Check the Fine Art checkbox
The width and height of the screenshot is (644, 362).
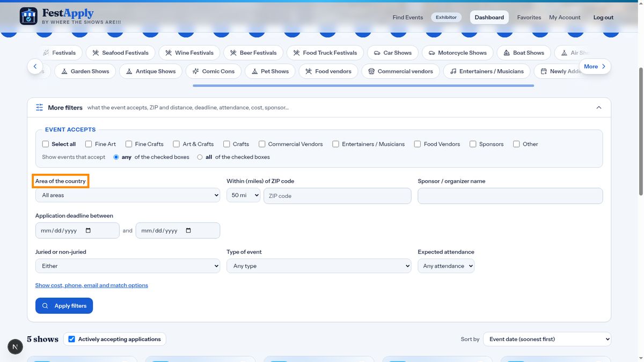89,144
